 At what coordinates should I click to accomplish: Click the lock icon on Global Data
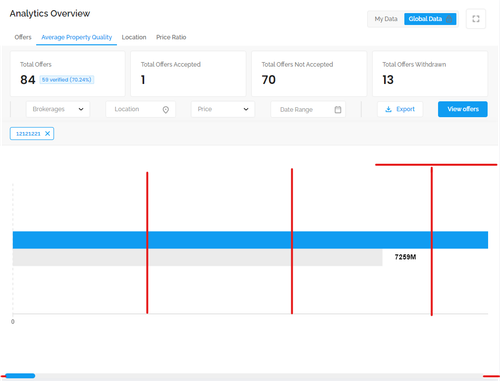click(x=449, y=19)
